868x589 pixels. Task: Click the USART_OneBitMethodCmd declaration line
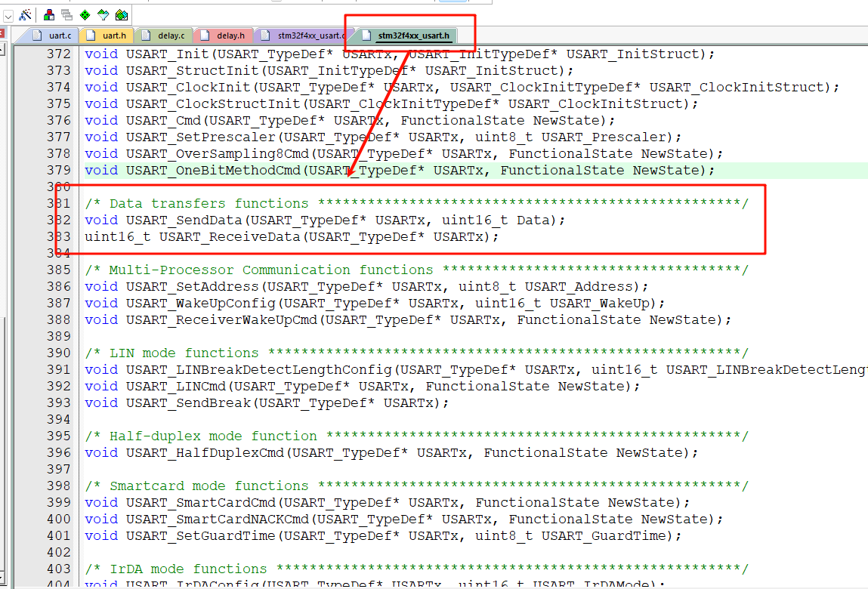pyautogui.click(x=400, y=171)
